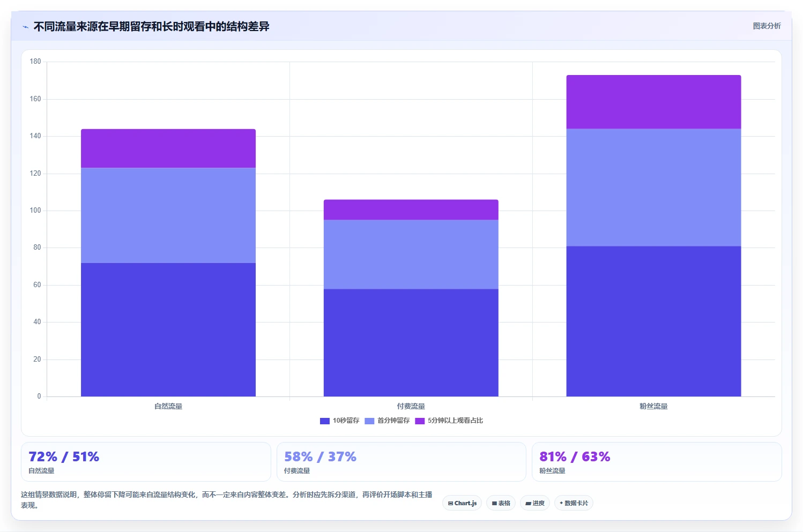The image size is (803, 532).
Task: Click the 140 y-axis tick label
Action: pos(35,136)
